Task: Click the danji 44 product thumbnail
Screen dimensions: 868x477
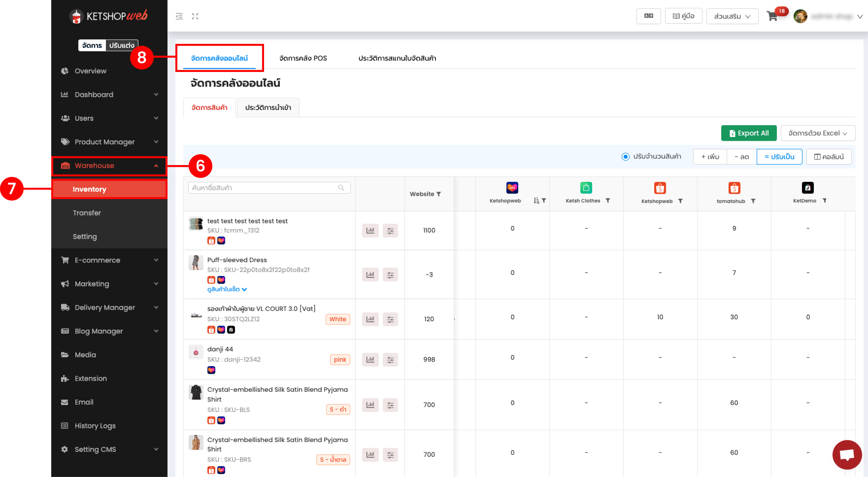Action: click(196, 352)
